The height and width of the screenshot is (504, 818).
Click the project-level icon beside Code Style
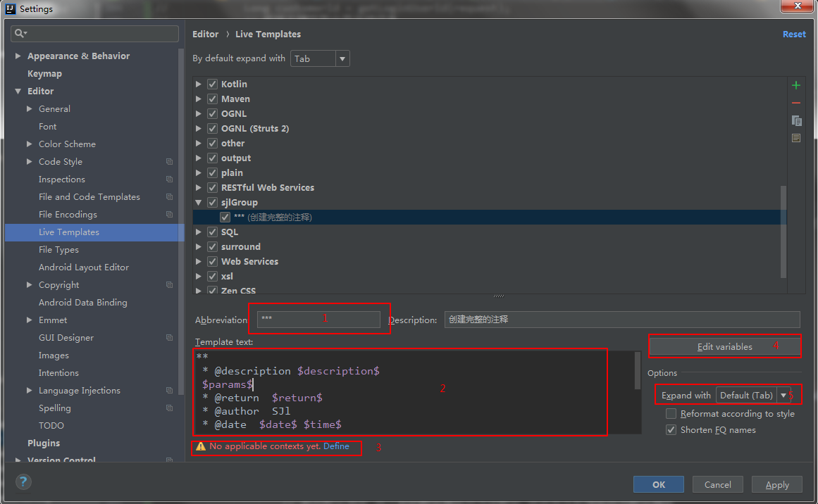[x=169, y=162]
